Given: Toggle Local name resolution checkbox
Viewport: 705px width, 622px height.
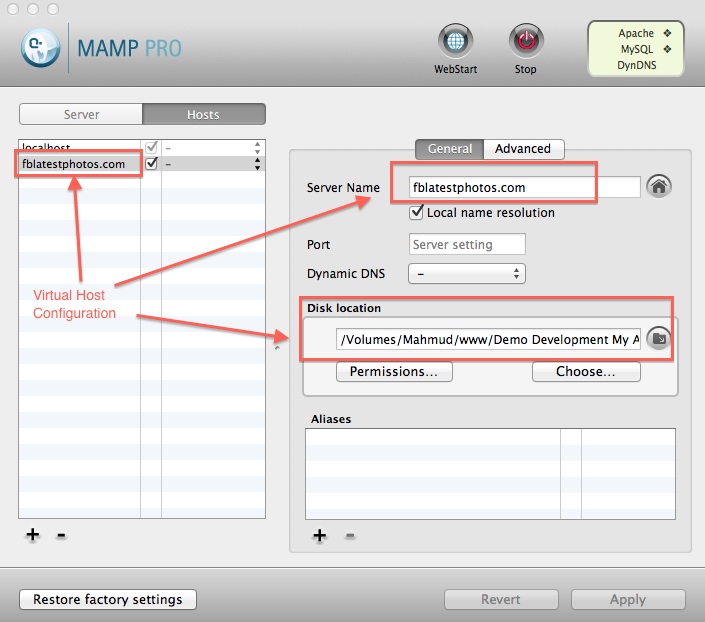Looking at the screenshot, I should 416,212.
